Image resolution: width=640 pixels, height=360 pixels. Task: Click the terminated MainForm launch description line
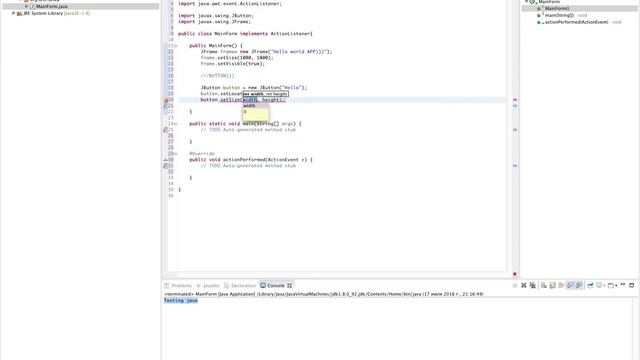tap(324, 294)
